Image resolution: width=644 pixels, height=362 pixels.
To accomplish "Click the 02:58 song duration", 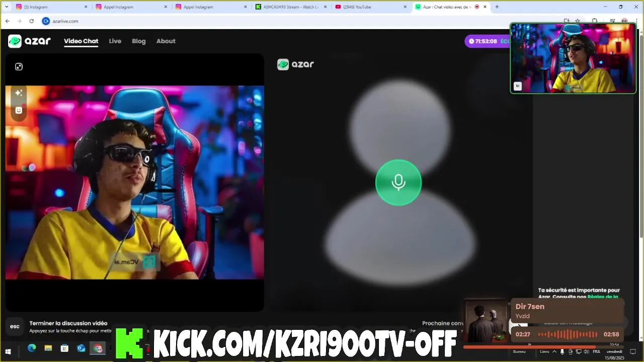I will pyautogui.click(x=611, y=334).
